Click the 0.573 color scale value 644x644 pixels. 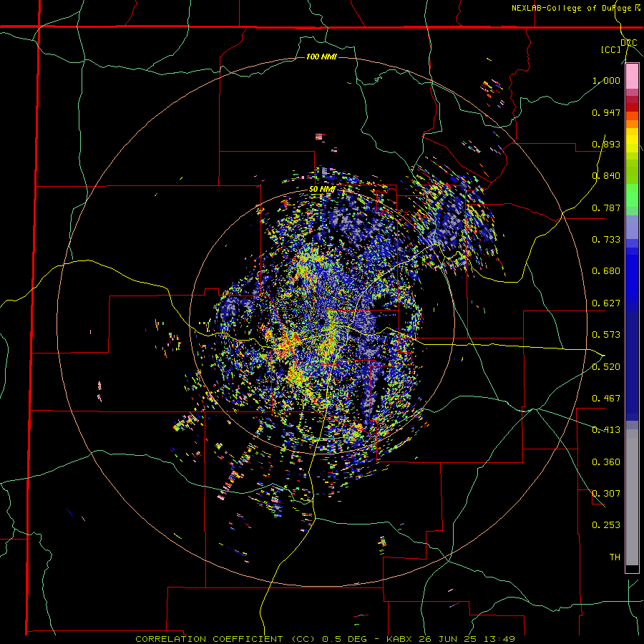pos(606,335)
